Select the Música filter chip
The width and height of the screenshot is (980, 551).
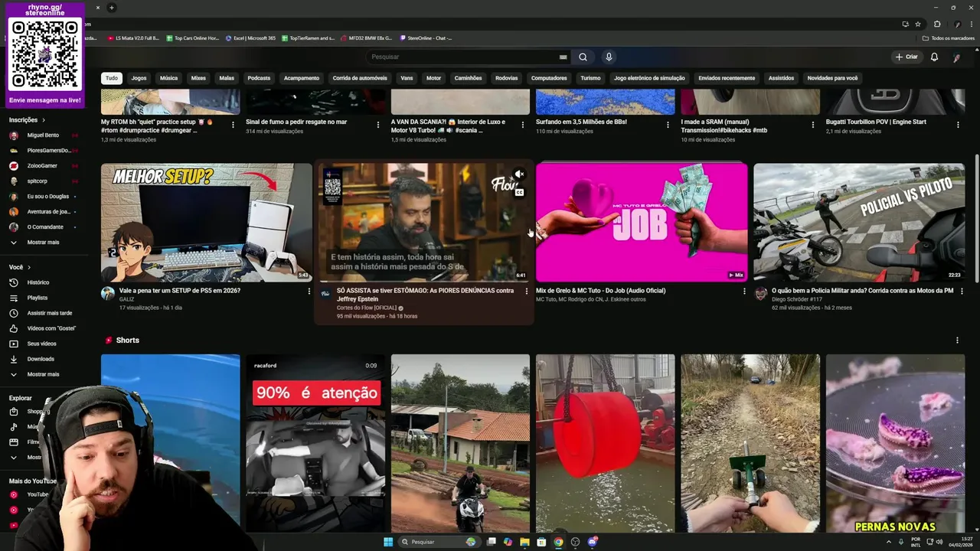[168, 78]
